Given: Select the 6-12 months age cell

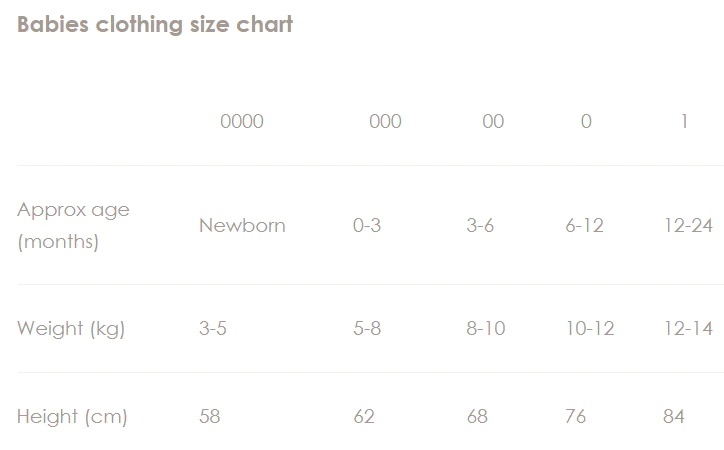Looking at the screenshot, I should pos(584,225).
